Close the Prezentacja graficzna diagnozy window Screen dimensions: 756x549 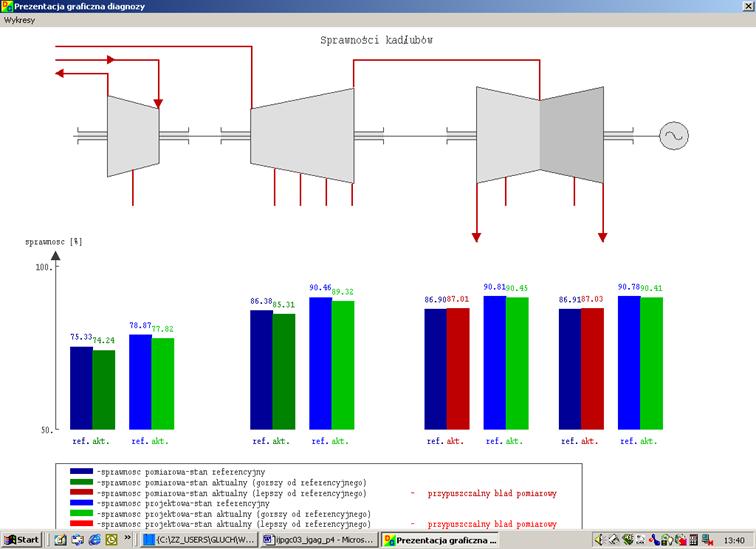(749, 6)
